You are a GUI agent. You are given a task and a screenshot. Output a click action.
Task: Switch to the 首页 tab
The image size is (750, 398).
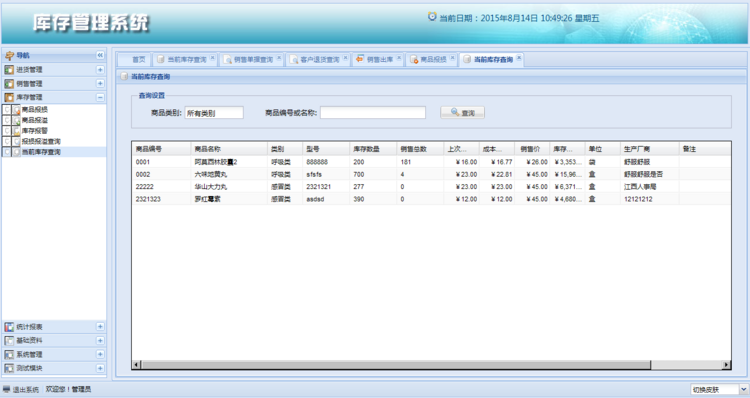(134, 60)
